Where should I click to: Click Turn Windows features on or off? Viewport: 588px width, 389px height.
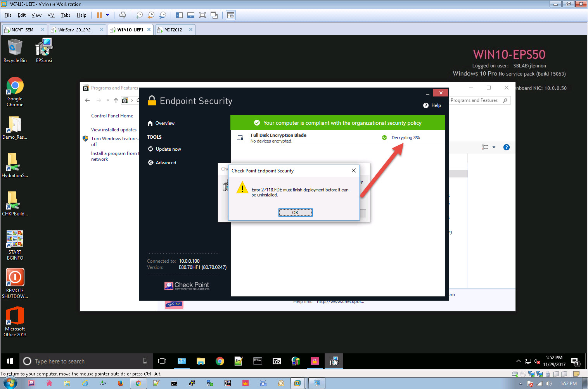coord(114,141)
